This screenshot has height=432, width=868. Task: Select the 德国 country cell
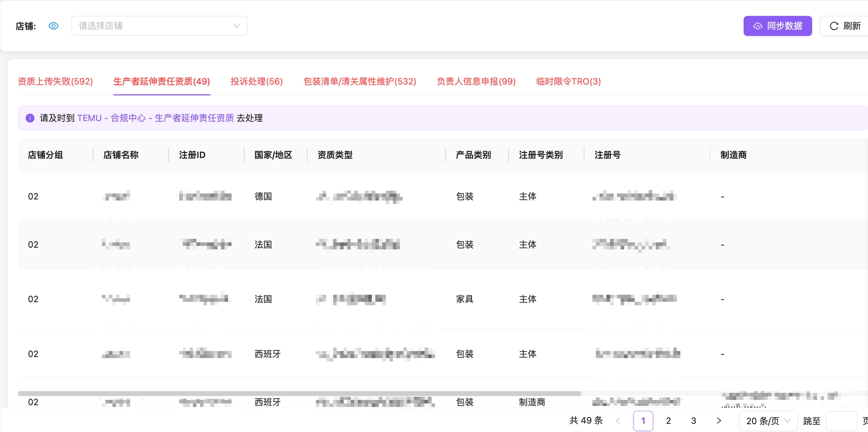click(263, 196)
